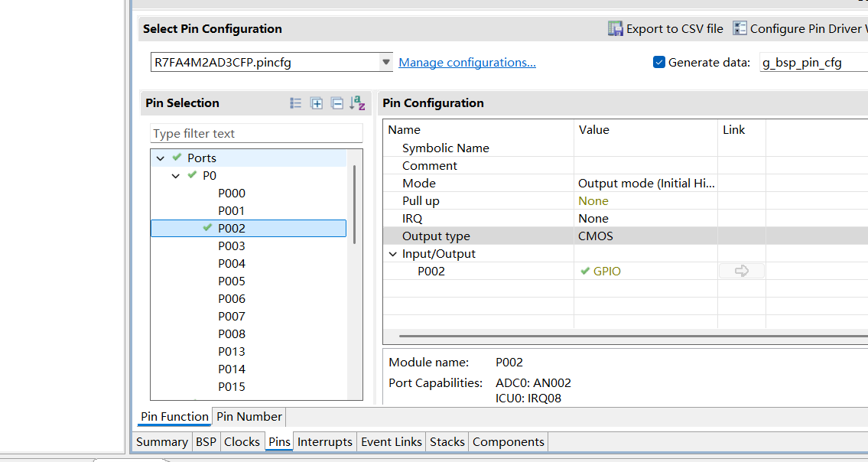Click the GPIO value for P002
868x462 pixels.
[606, 272]
